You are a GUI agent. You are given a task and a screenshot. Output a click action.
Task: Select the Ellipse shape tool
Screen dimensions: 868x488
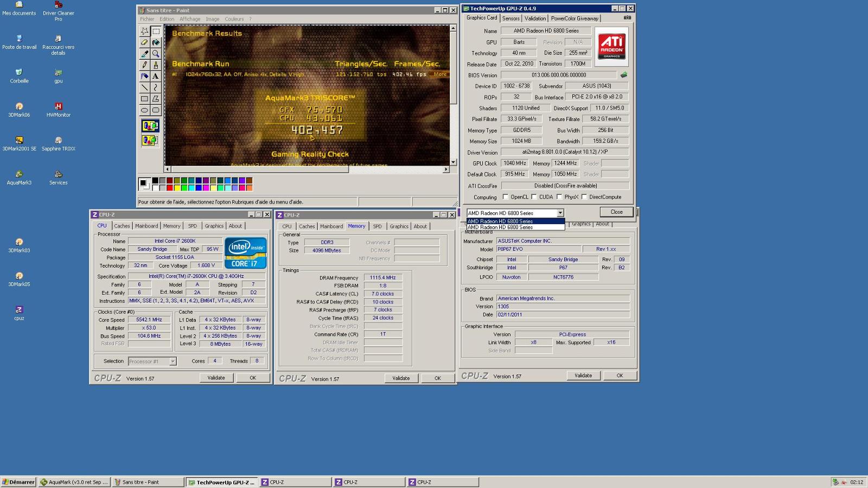point(144,110)
